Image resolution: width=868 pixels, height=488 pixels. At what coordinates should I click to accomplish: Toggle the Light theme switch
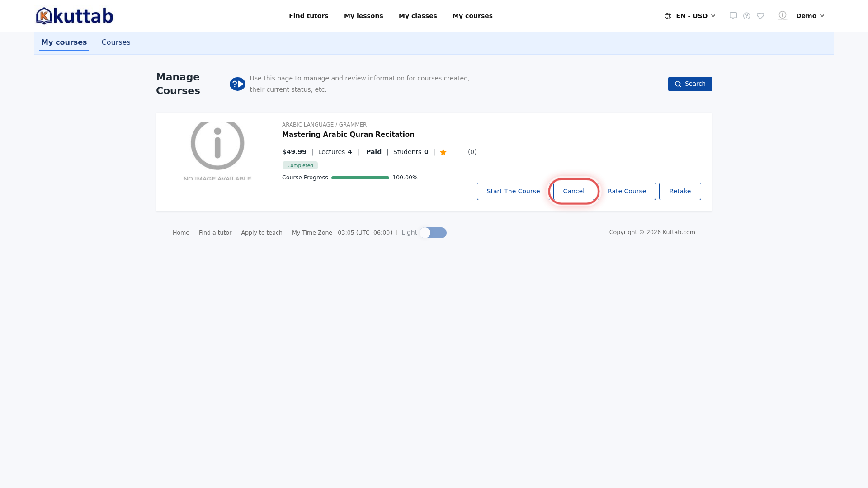433,233
